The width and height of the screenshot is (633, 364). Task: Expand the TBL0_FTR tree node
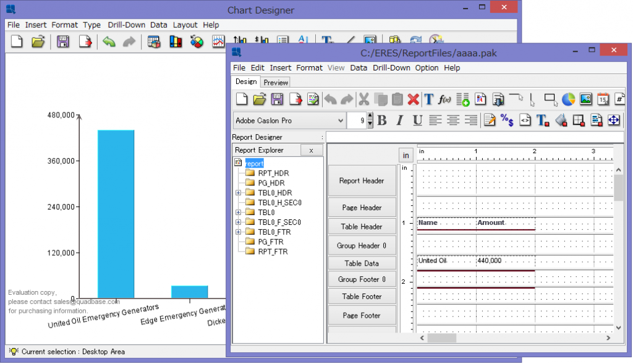point(238,232)
